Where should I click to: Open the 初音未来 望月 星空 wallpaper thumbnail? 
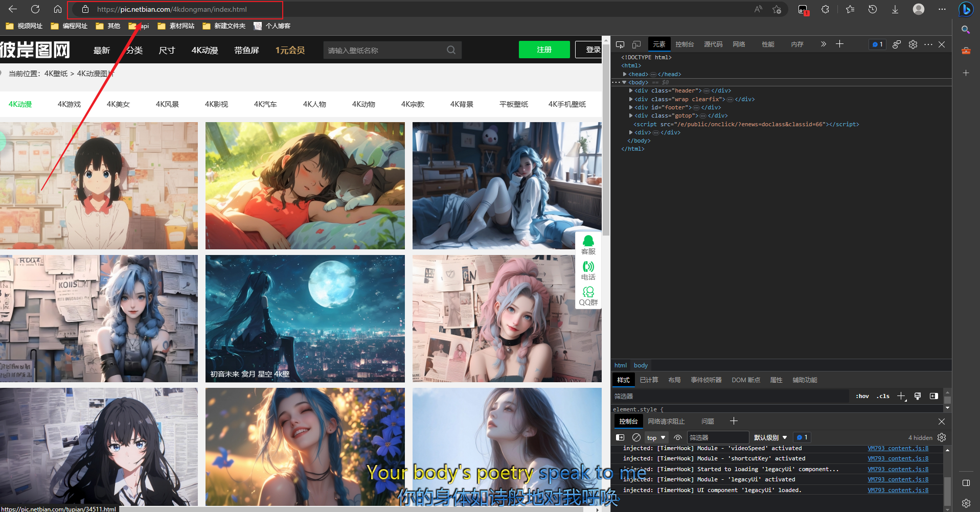tap(305, 319)
